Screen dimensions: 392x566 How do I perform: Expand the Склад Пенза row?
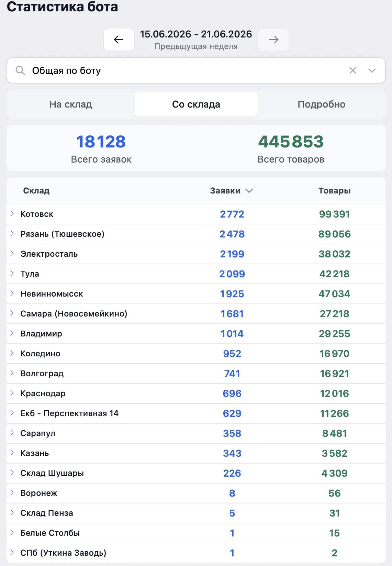tap(12, 513)
